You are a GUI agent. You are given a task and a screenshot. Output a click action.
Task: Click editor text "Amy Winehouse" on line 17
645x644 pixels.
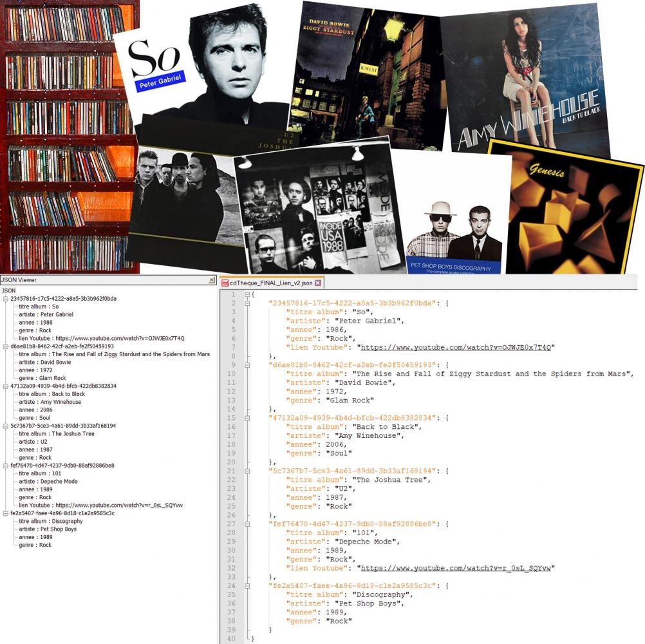pos(367,436)
